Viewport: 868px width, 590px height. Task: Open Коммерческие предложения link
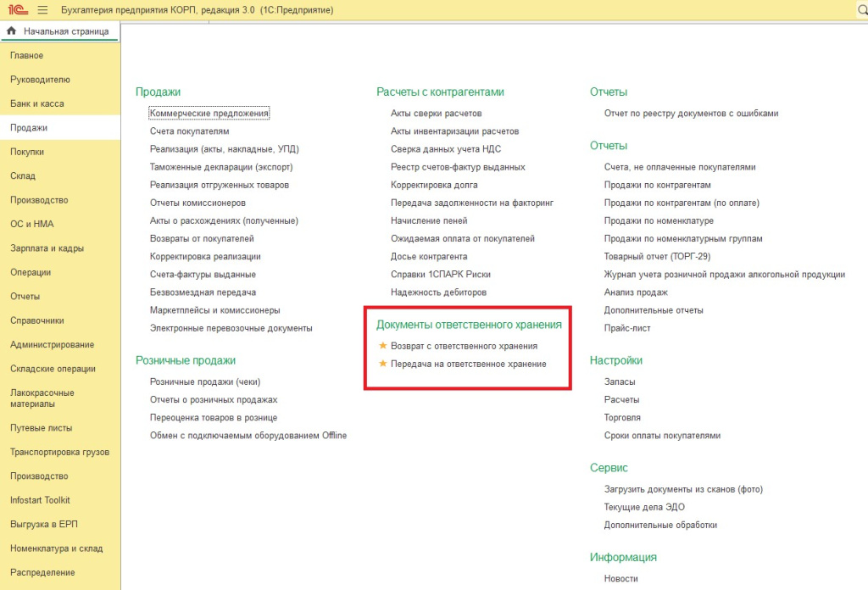tap(209, 114)
